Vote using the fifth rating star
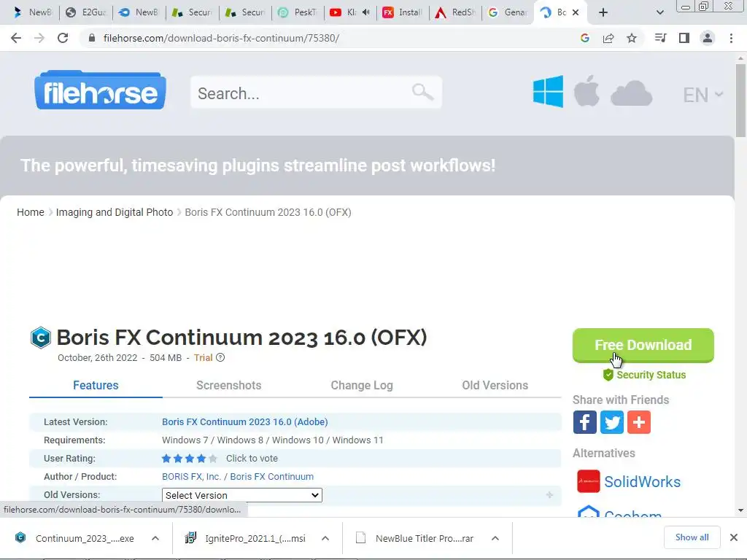Screen dimensions: 747x560 point(213,459)
